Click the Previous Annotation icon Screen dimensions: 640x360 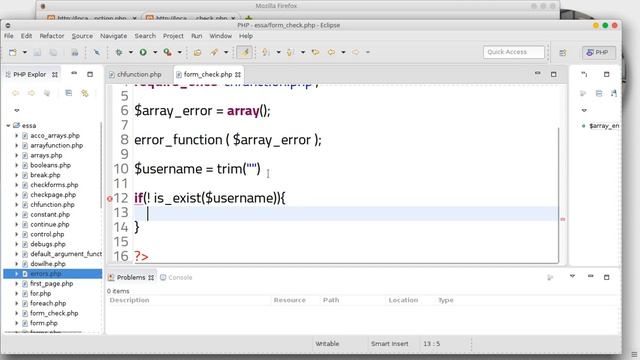(x=290, y=52)
